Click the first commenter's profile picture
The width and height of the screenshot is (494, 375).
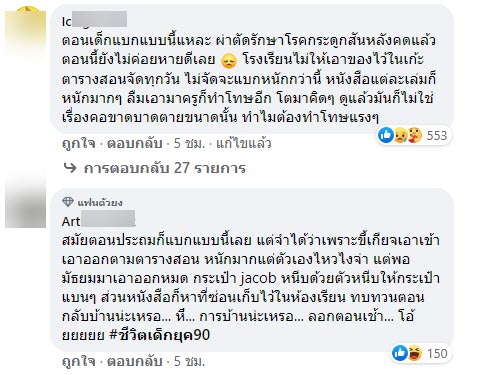point(25,31)
